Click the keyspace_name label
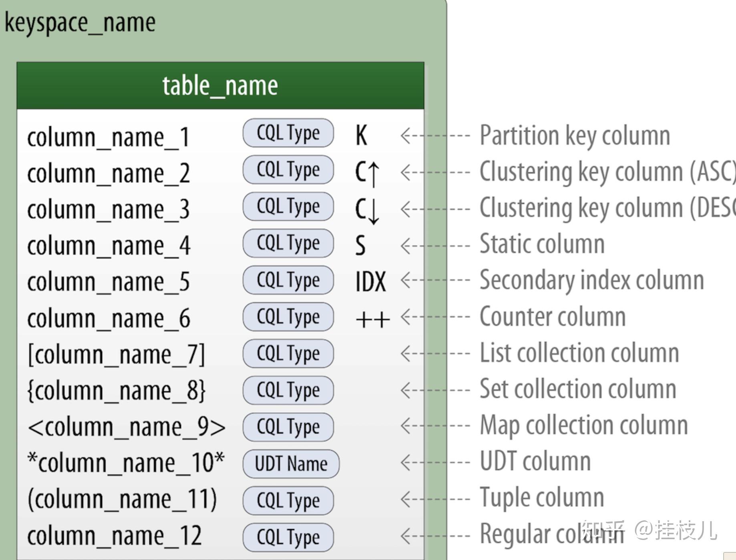 click(80, 23)
